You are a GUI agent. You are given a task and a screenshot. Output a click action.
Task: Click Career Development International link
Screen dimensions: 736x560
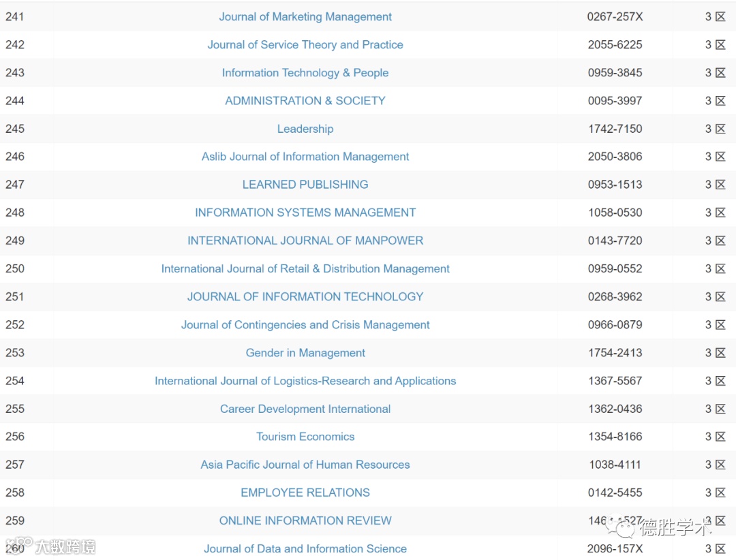pos(305,409)
